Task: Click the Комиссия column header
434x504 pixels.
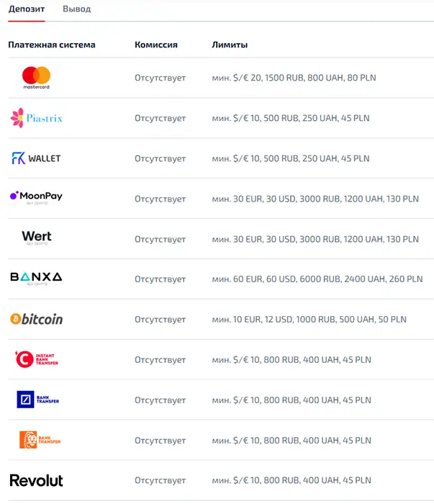Action: 156,45
